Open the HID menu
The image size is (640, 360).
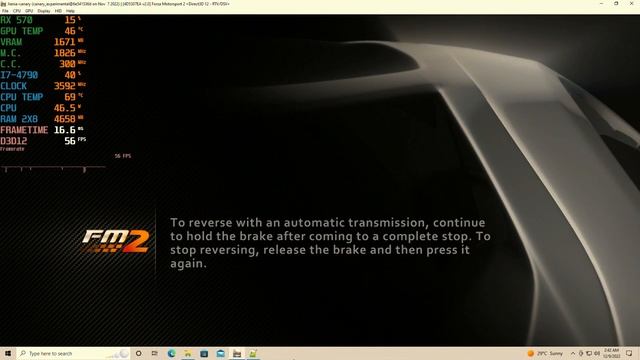click(x=58, y=11)
